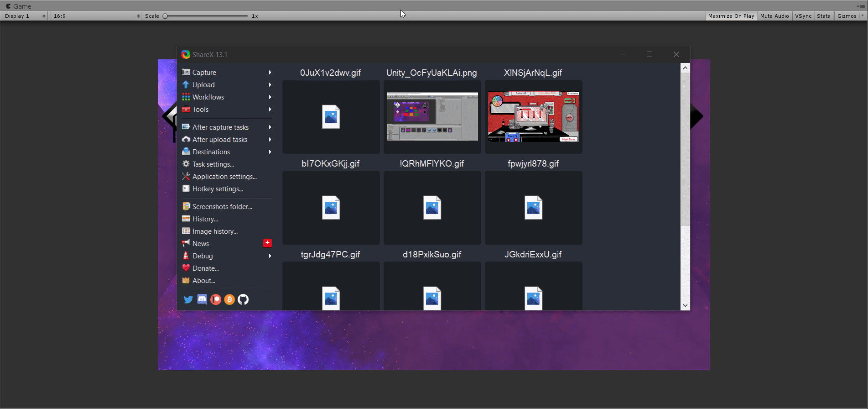
Task: Click the Application settings wrench icon
Action: click(x=186, y=176)
